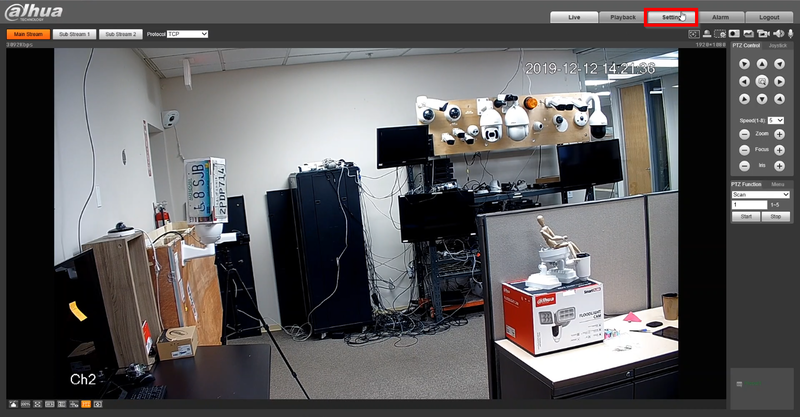This screenshot has height=417, width=800.
Task: Click the Iris plus button
Action: click(x=779, y=166)
